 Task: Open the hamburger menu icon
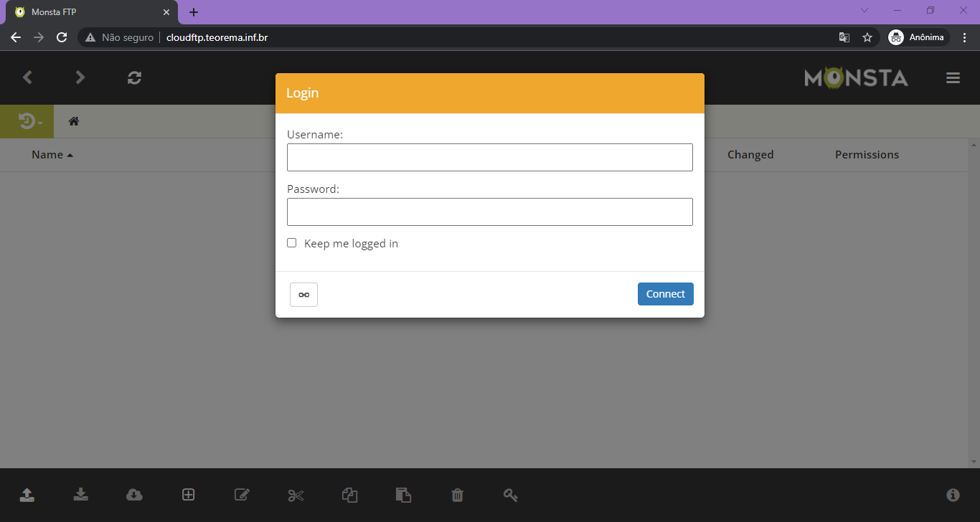[953, 78]
